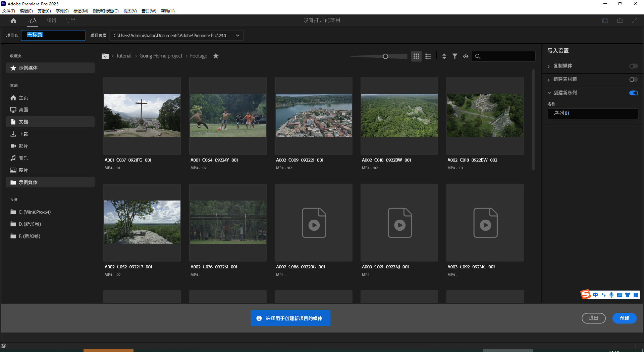Open the breadcrumb root folder icon
This screenshot has height=352, width=644.
[x=105, y=56]
